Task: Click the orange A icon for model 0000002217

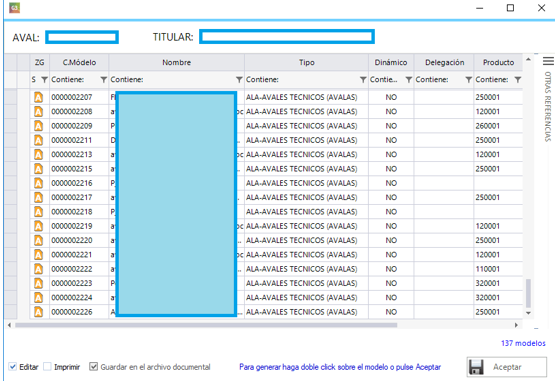Action: 38,197
